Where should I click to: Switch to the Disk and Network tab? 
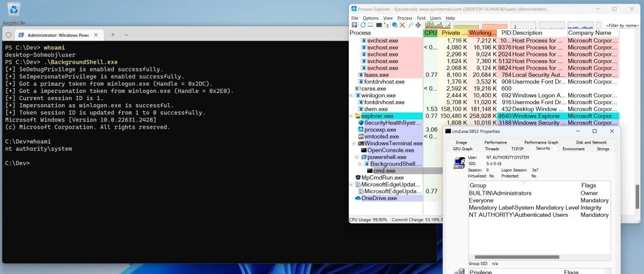[x=592, y=142]
